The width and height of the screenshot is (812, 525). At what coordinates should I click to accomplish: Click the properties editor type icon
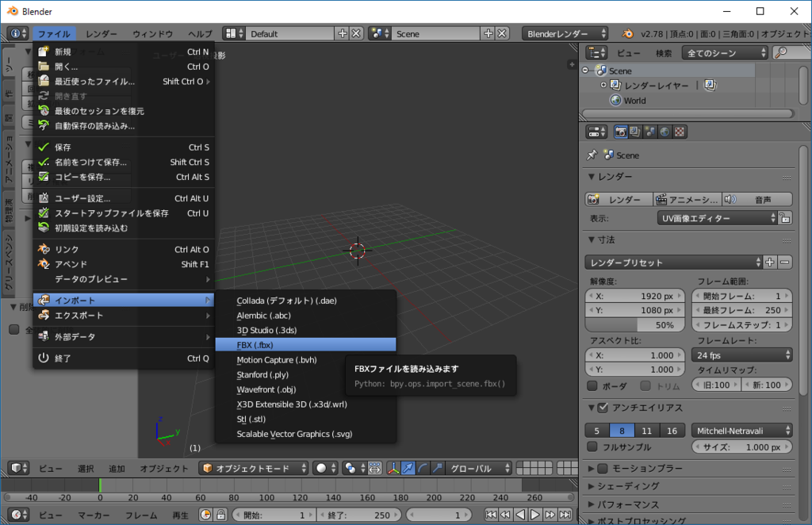tap(596, 132)
